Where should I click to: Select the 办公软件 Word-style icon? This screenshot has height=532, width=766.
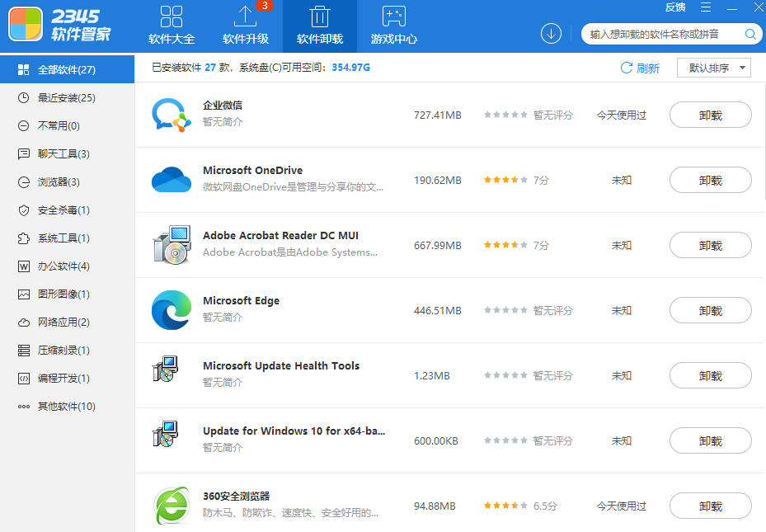tap(24, 266)
